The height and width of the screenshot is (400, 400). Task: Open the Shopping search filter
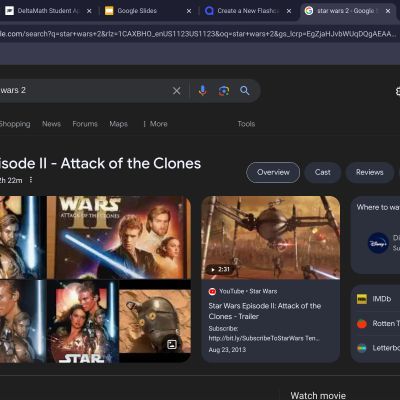pyautogui.click(x=15, y=124)
